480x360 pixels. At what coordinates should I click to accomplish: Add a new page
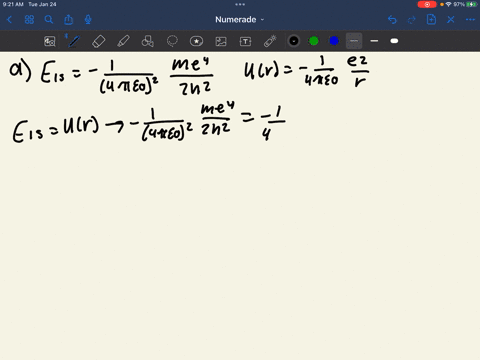pos(431,19)
